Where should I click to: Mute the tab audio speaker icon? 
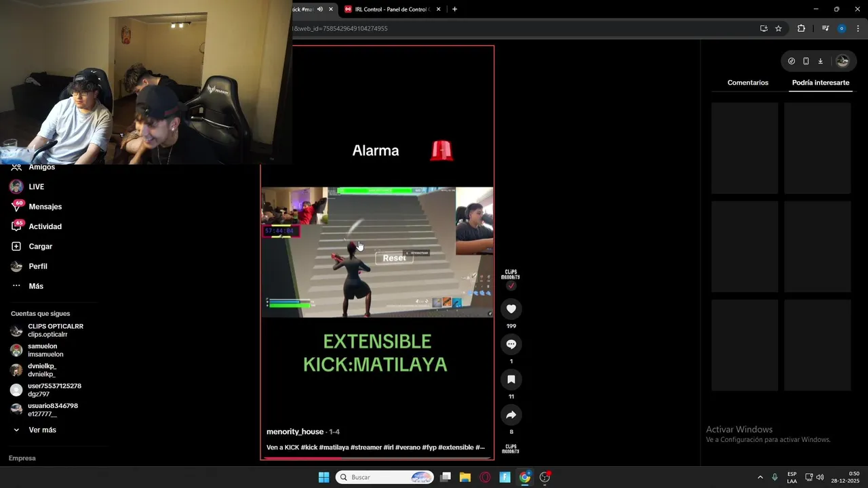(320, 9)
